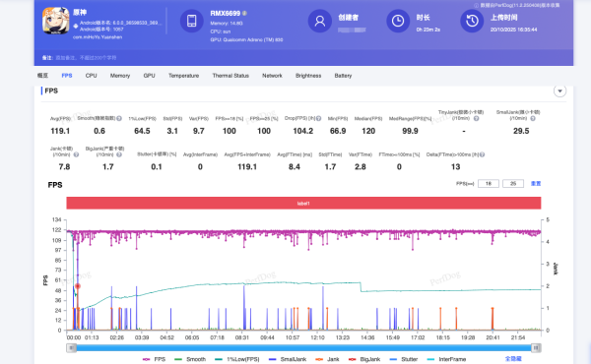591x364 pixels.
Task: Toggle the FPS series in legend
Action: tap(154, 359)
